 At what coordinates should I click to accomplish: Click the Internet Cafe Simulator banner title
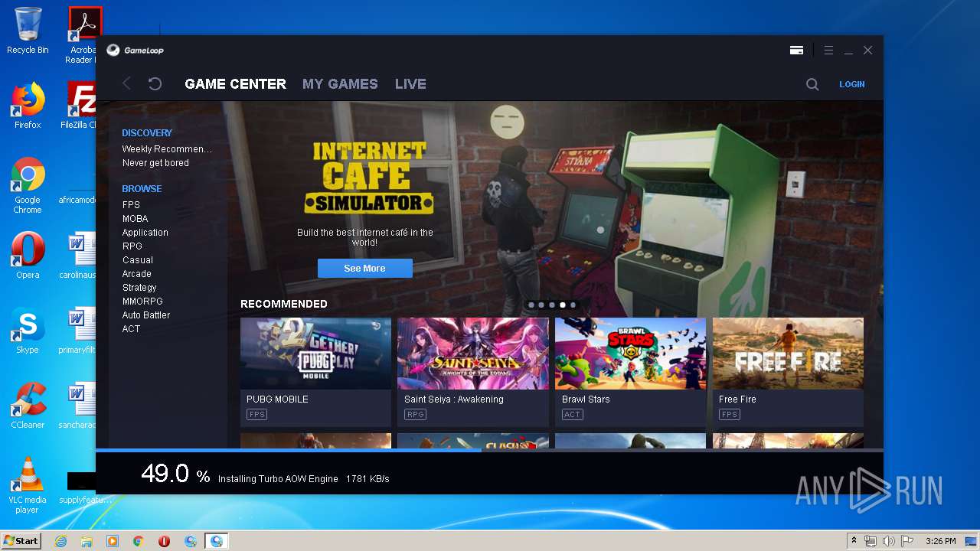368,178
